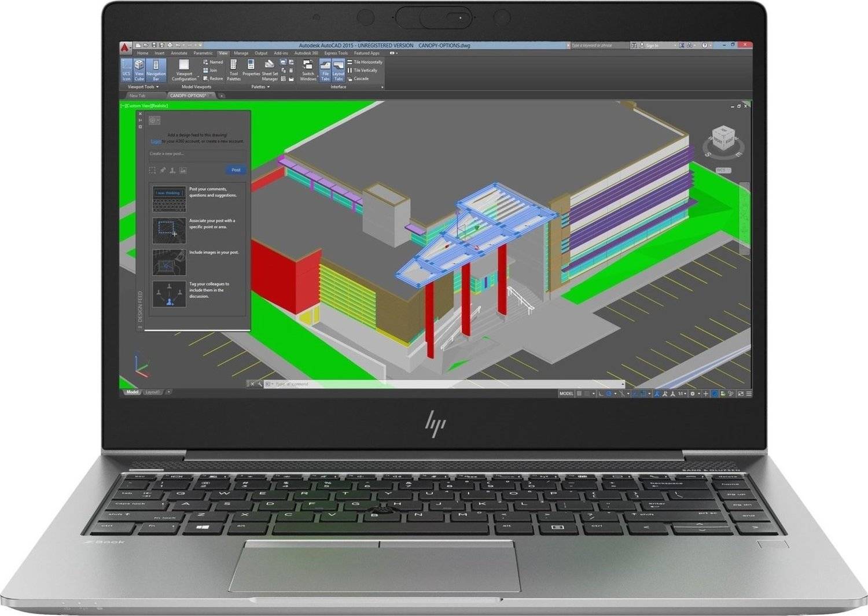Click the Open icon in Quick Access
868x616 pixels.
(146, 45)
